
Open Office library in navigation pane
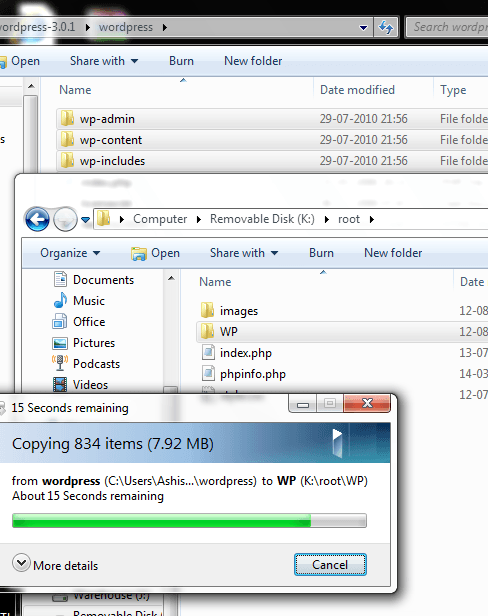coord(89,322)
